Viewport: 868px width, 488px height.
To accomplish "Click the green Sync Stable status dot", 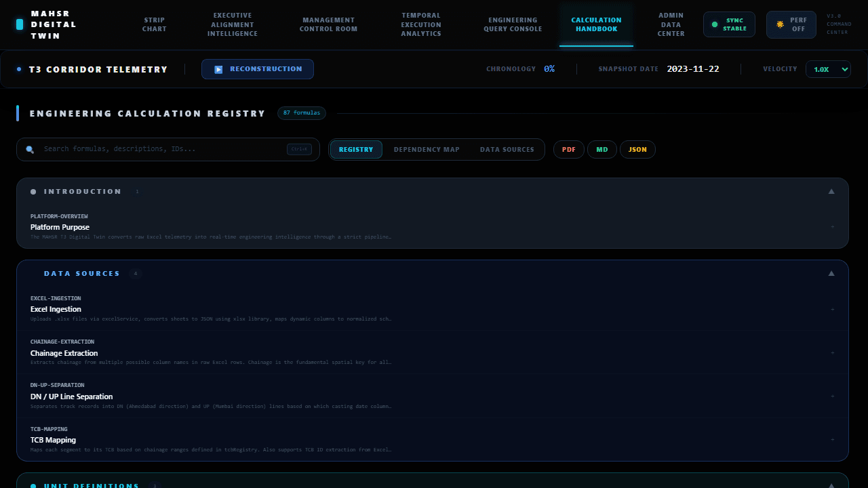I will tap(714, 24).
